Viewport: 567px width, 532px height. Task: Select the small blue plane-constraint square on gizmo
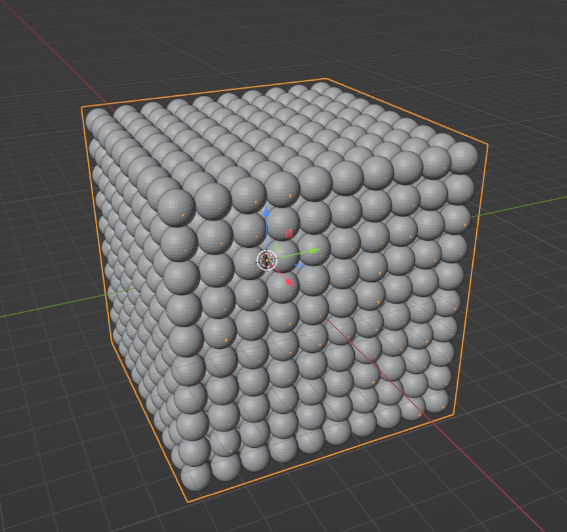click(299, 266)
